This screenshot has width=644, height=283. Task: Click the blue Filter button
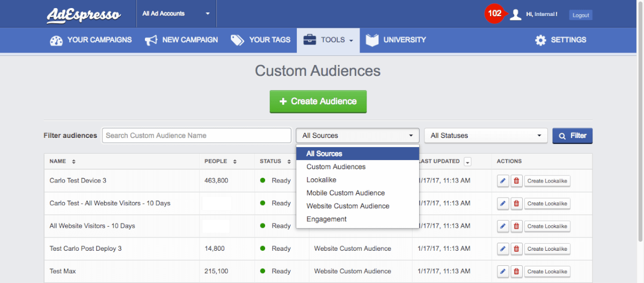click(572, 136)
